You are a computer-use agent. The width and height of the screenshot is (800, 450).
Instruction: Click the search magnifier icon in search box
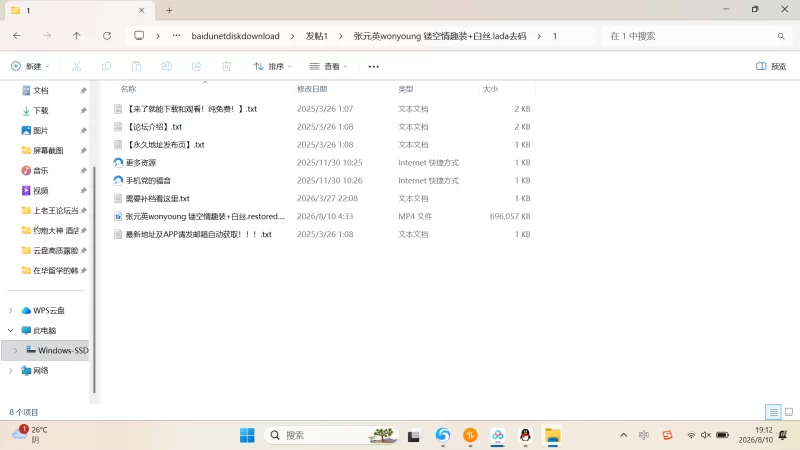781,36
